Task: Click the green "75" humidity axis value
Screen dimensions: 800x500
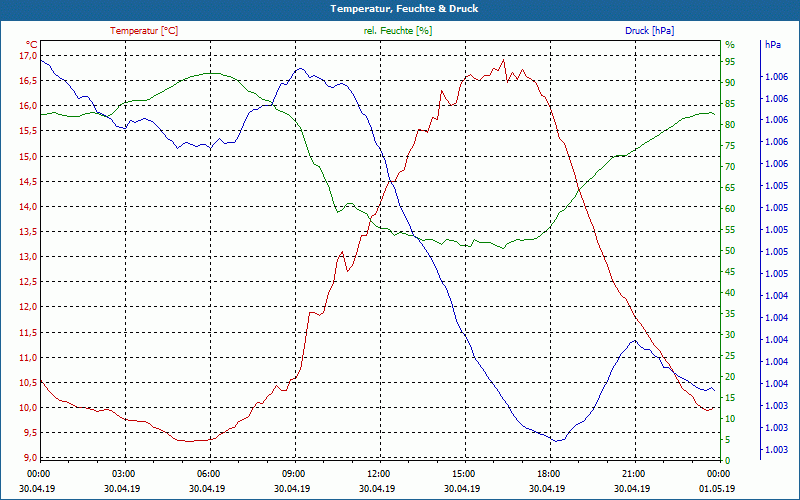Action: [730, 146]
